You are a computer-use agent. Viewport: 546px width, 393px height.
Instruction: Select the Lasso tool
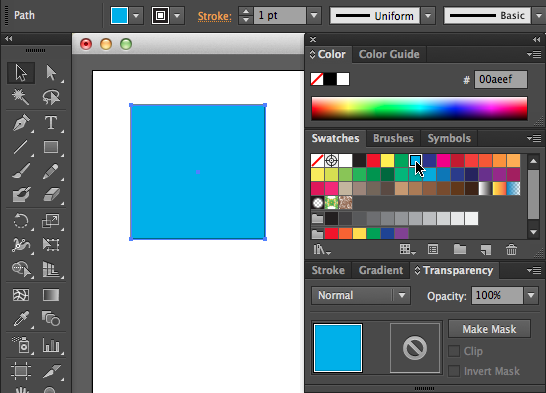pyautogui.click(x=51, y=97)
